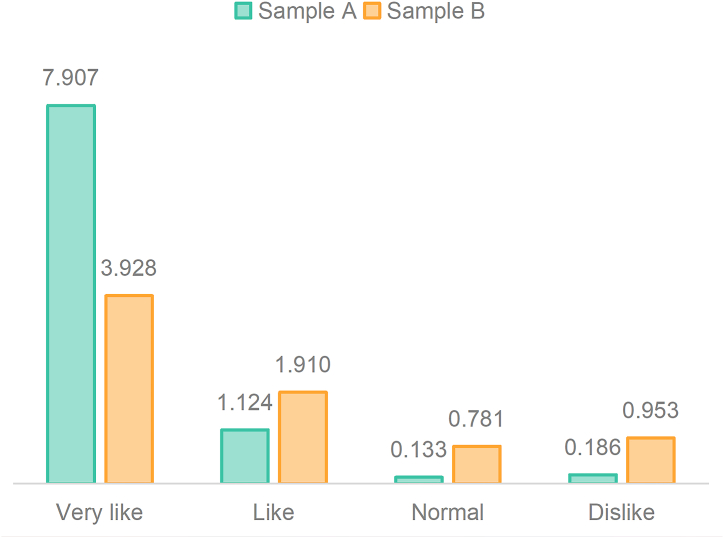The height and width of the screenshot is (538, 724).
Task: Select the 0.133 data label
Action: pyautogui.click(x=418, y=449)
